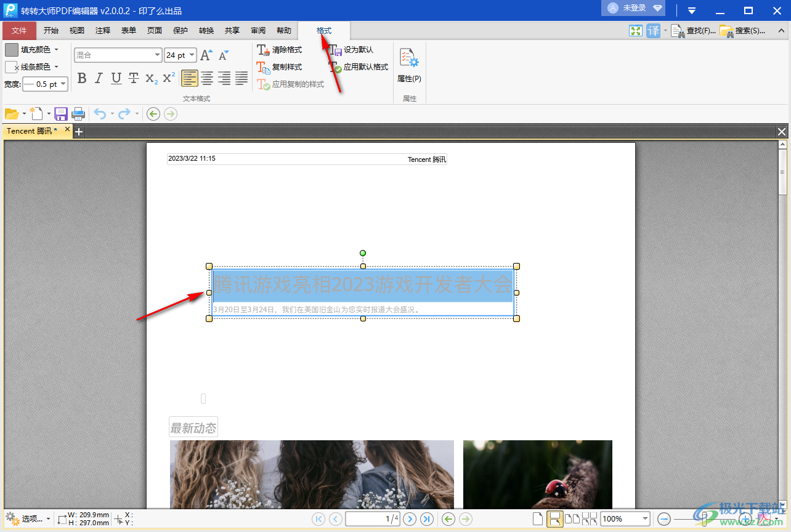Go to next page
The image size is (791, 532).
[x=410, y=519]
